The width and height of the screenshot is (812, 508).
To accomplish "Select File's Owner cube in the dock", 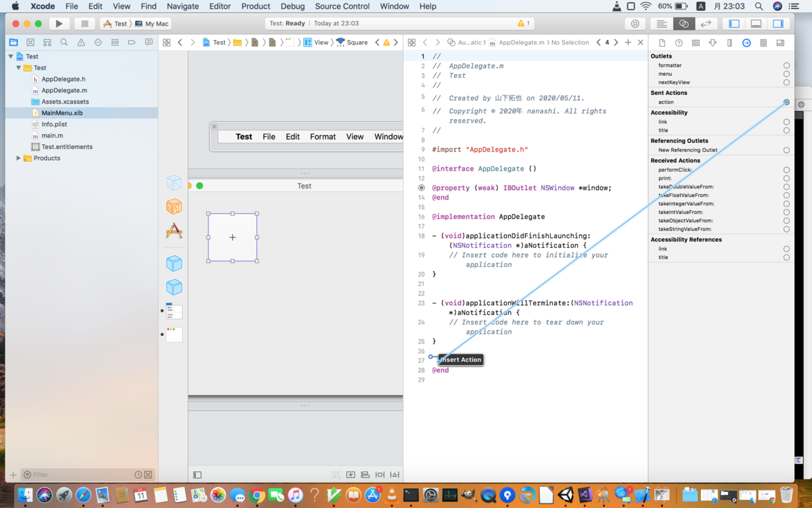I will (x=174, y=183).
